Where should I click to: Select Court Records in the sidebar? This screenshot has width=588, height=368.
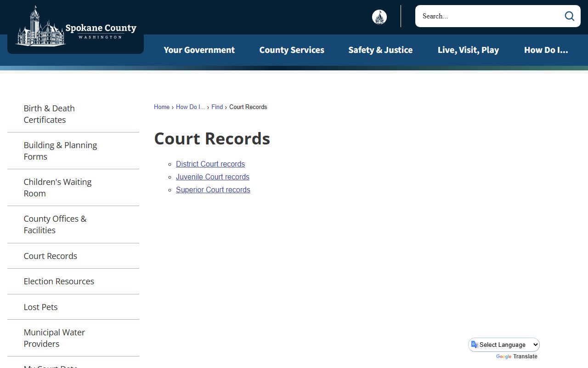pyautogui.click(x=73, y=256)
